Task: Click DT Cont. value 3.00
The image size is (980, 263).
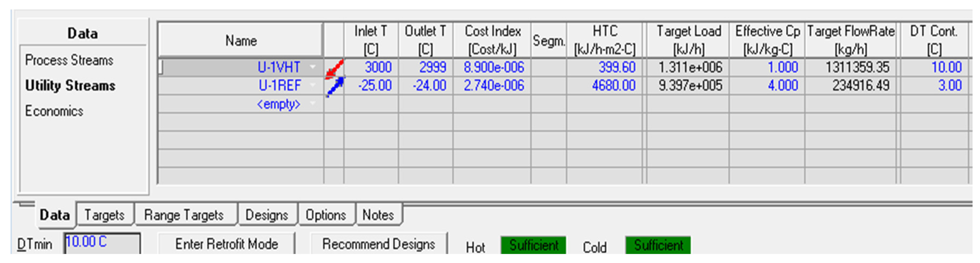Action: click(x=950, y=86)
